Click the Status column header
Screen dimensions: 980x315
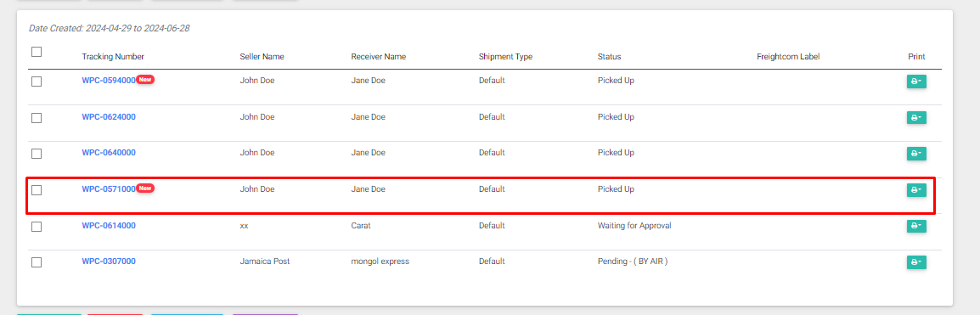coord(610,57)
